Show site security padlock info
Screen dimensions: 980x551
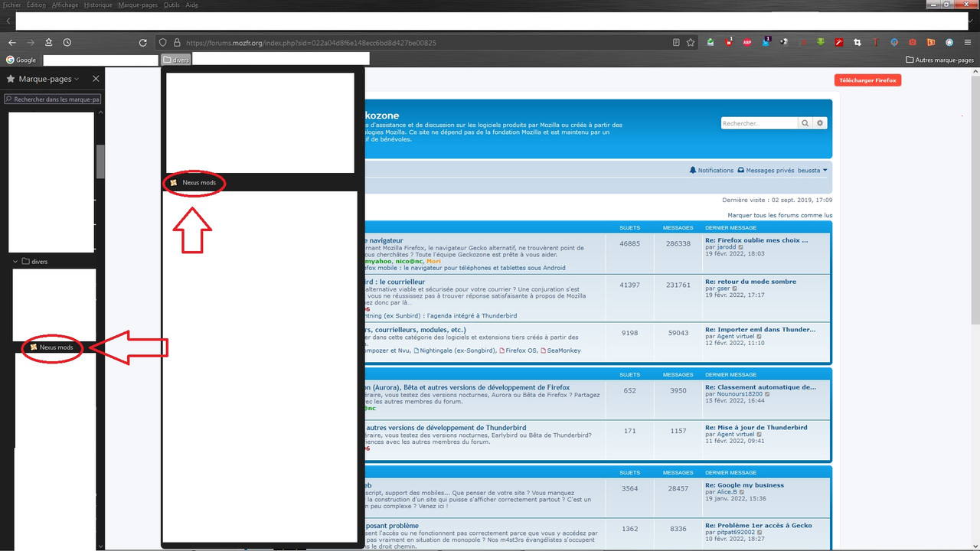click(x=176, y=43)
